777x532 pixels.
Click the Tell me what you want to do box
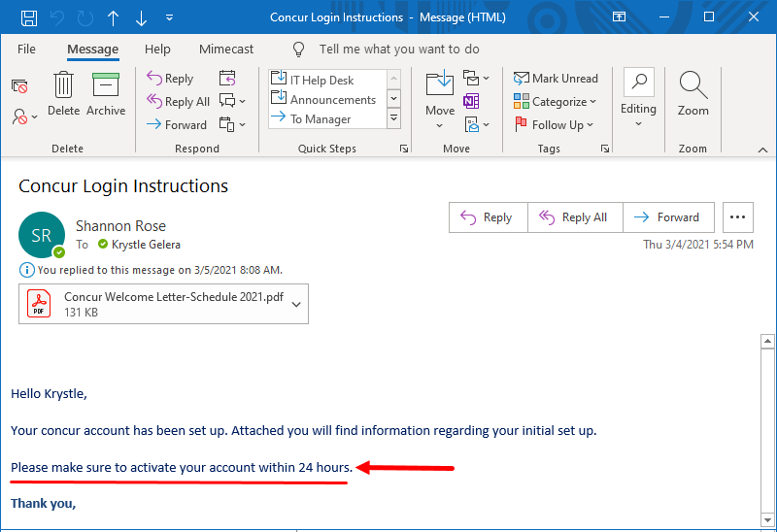(399, 50)
